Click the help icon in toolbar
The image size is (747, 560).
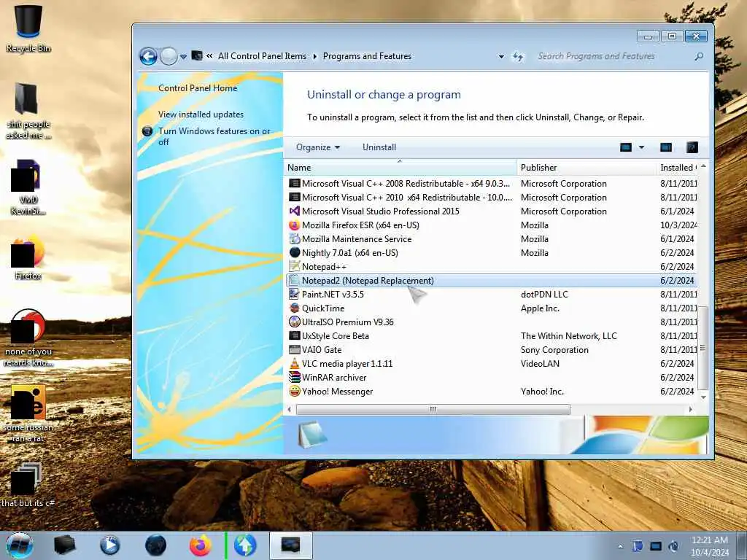tap(692, 147)
